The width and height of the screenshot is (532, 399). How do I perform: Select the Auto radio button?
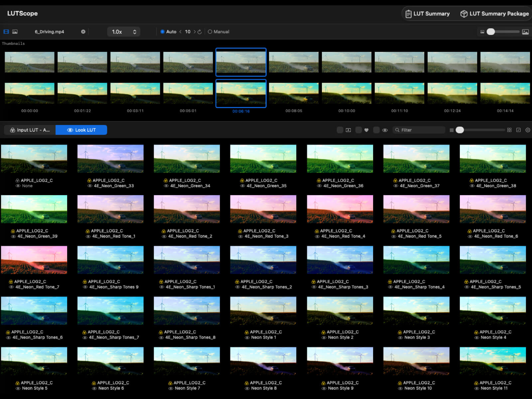[x=163, y=32]
